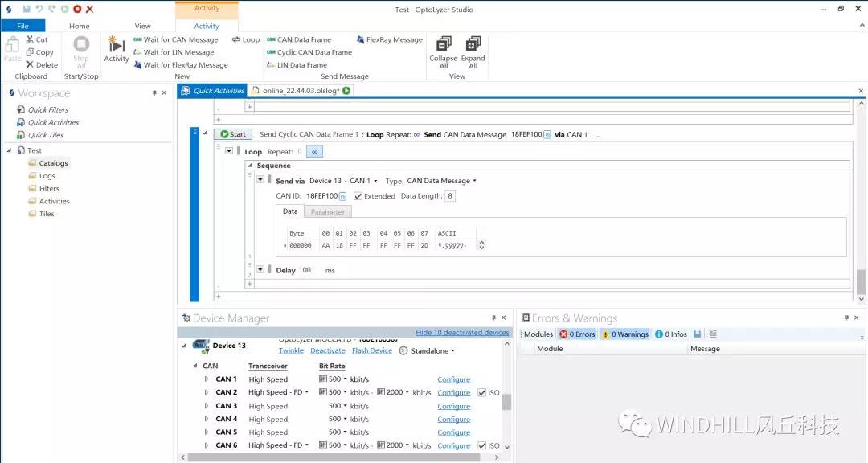The height and width of the screenshot is (463, 868).
Task: Select Catalogs in the workspace tree
Action: pyautogui.click(x=53, y=163)
